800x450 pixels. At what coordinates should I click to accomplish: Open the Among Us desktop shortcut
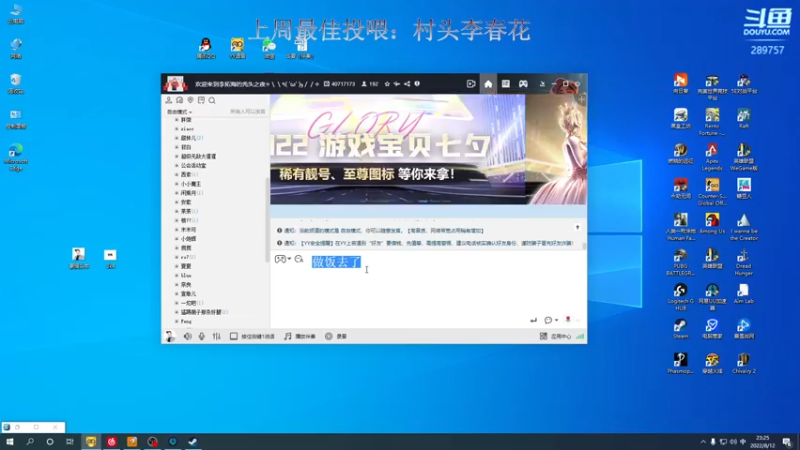pyautogui.click(x=712, y=223)
